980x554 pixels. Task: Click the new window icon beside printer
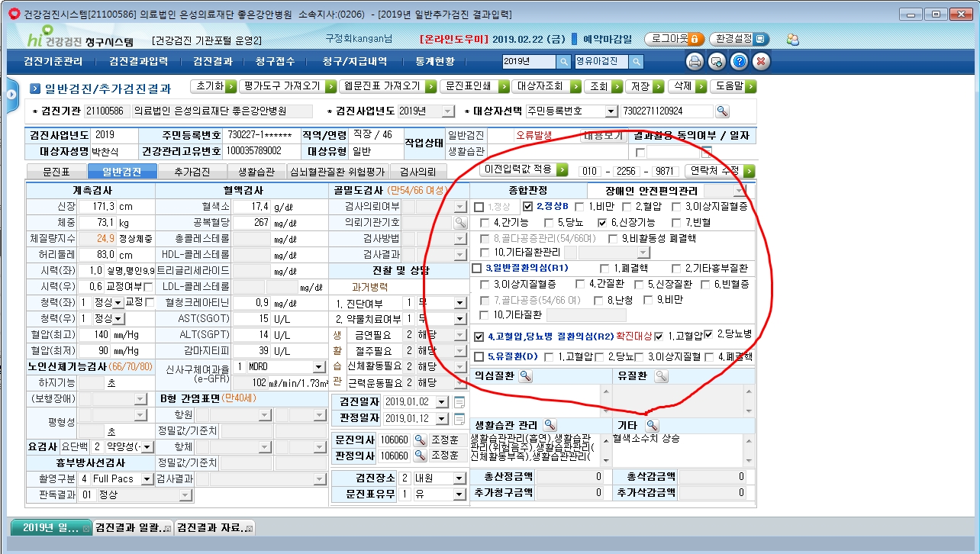[x=717, y=62]
